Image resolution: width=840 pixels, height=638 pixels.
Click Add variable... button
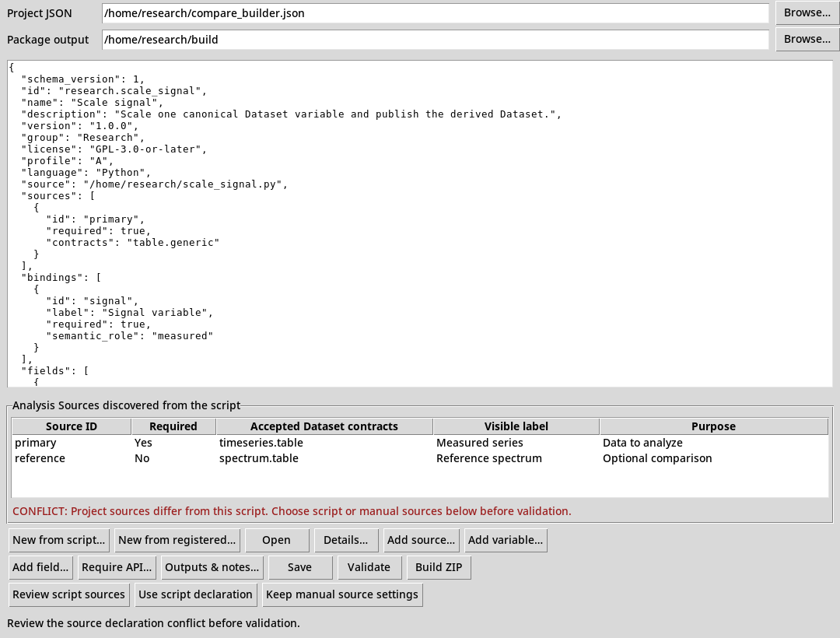(506, 540)
